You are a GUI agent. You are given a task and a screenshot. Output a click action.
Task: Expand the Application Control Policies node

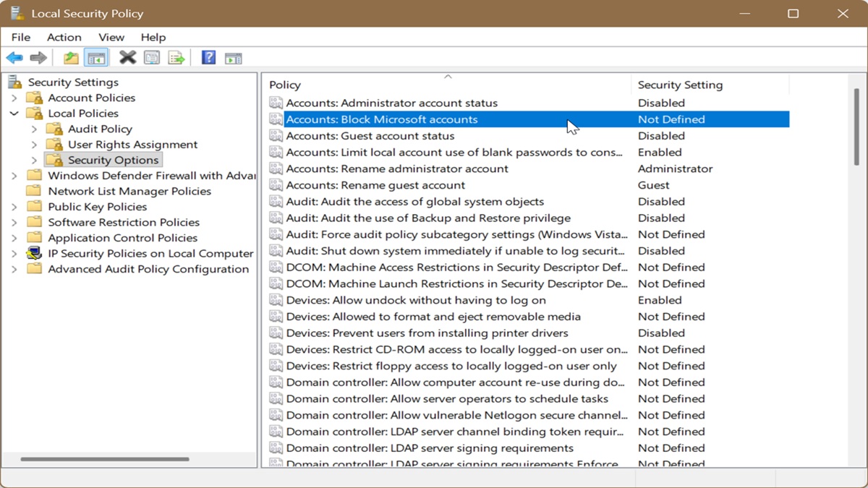(14, 238)
